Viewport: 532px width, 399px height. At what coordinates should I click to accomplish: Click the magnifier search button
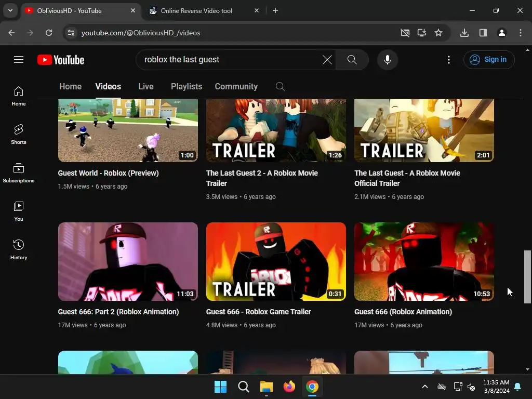(352, 60)
